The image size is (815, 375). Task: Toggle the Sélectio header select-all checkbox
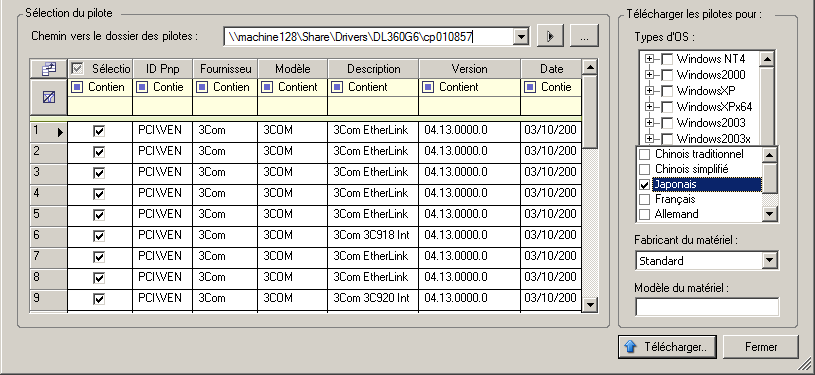(x=77, y=68)
